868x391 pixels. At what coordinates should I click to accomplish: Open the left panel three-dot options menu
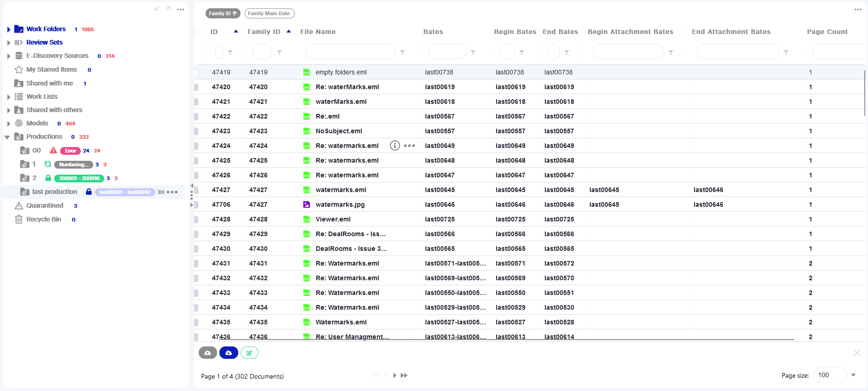181,9
